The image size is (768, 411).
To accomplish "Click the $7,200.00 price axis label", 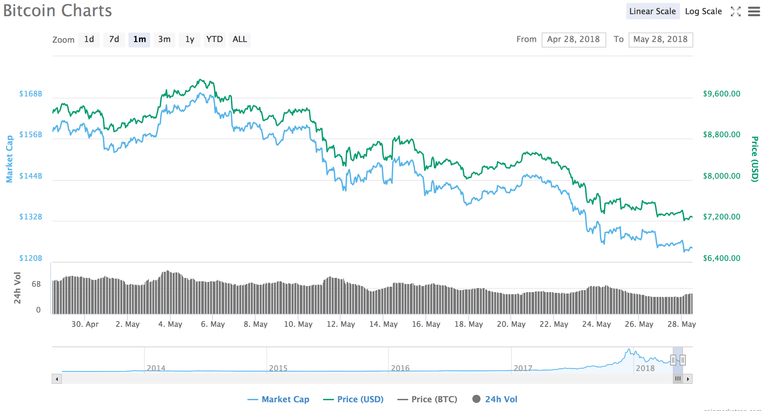I will point(721,217).
